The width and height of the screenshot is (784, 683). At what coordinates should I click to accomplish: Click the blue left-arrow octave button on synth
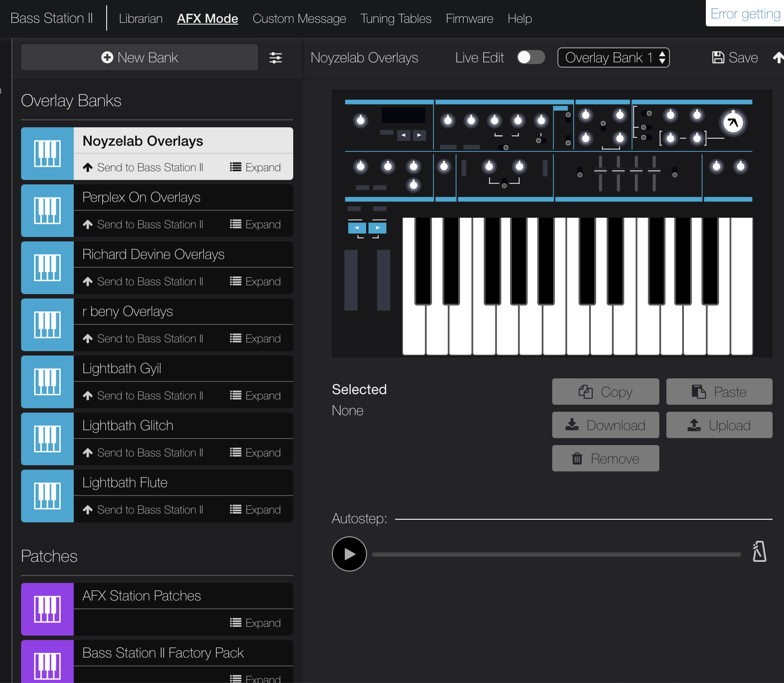pyautogui.click(x=357, y=228)
